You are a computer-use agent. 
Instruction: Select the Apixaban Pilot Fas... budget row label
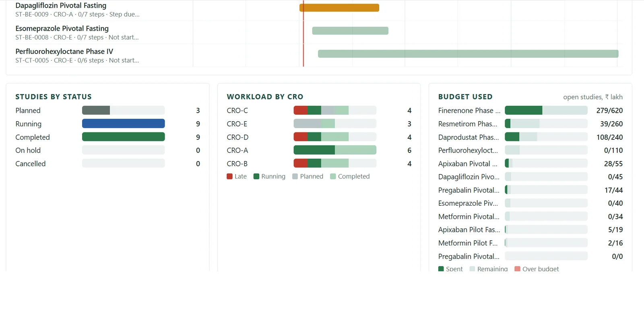pos(469,229)
